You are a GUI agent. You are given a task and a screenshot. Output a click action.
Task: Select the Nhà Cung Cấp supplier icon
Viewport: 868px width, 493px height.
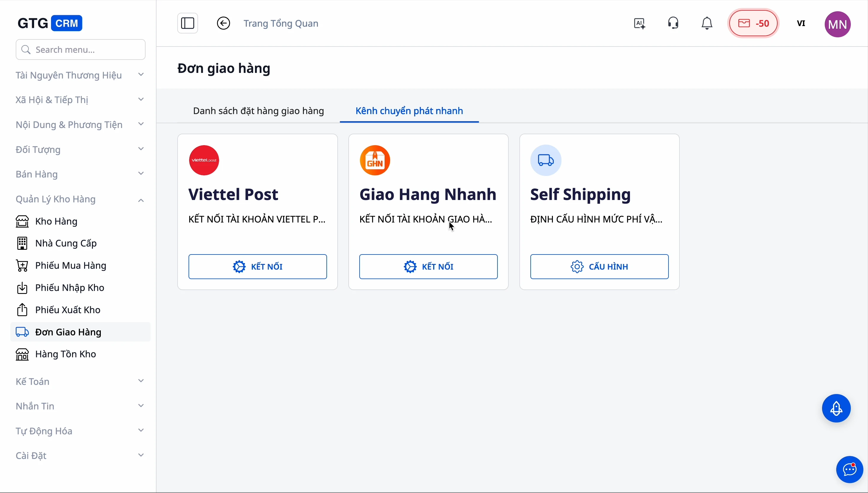tap(22, 243)
